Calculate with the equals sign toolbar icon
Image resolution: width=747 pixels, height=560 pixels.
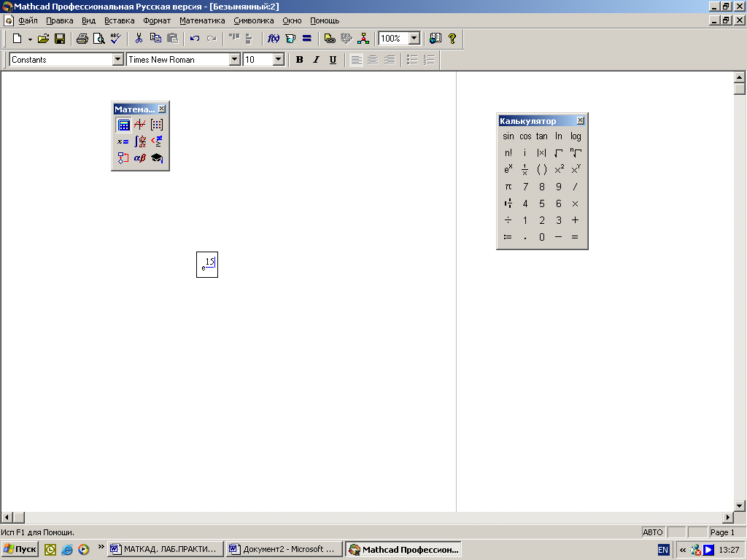(307, 39)
